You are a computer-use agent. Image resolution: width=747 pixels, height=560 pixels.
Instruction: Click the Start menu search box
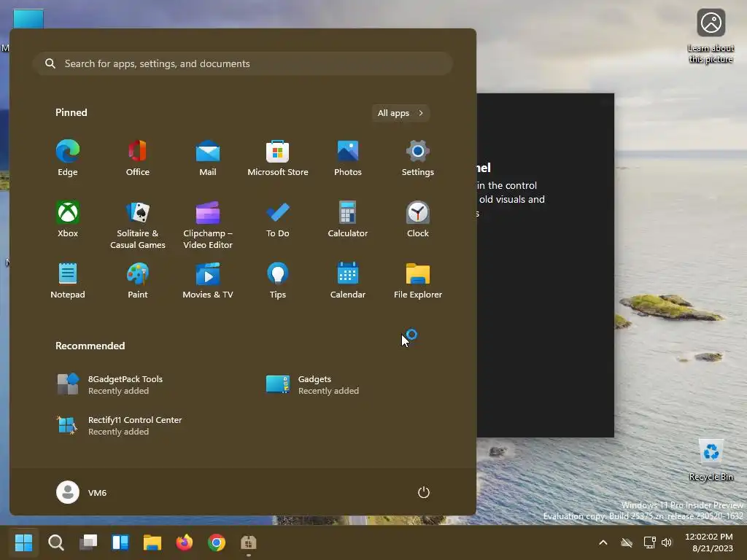tap(243, 63)
